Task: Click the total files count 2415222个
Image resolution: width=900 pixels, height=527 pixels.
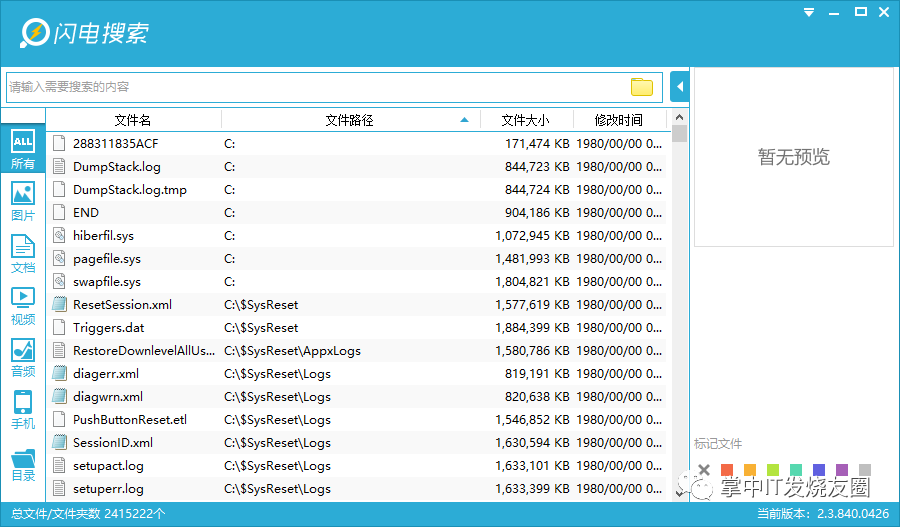Action: coord(135,513)
